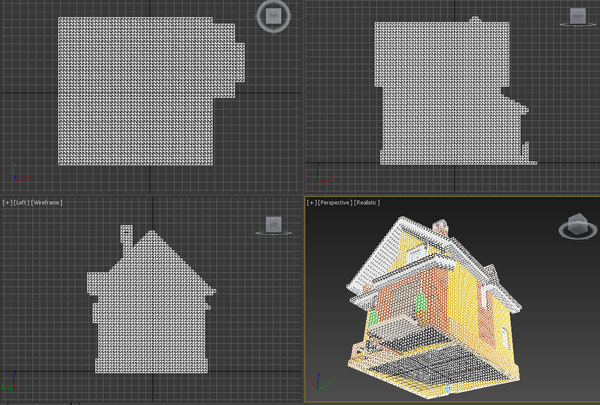The height and width of the screenshot is (405, 600).
Task: Open the [Wireframe] shading menu
Action: [46, 202]
